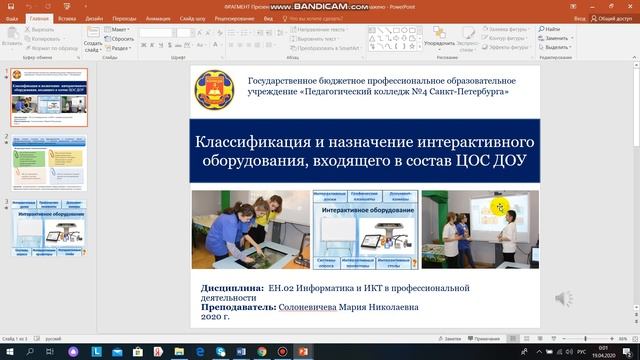Click the Примечания comments button in status bar
This screenshot has height=360, width=640.
484,339
